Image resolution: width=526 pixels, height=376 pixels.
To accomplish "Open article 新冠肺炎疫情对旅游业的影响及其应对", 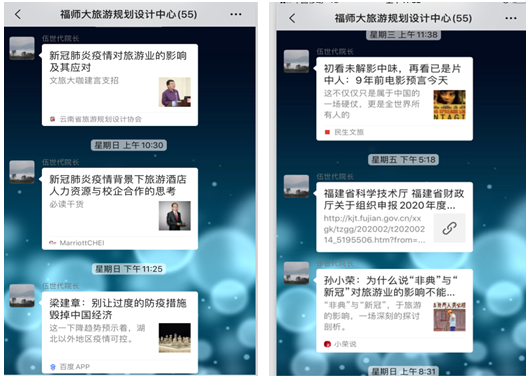I will [x=120, y=85].
